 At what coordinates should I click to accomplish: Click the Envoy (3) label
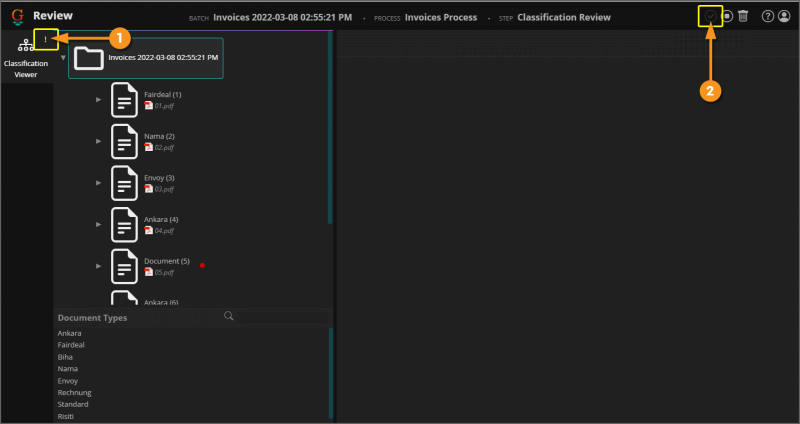point(159,178)
